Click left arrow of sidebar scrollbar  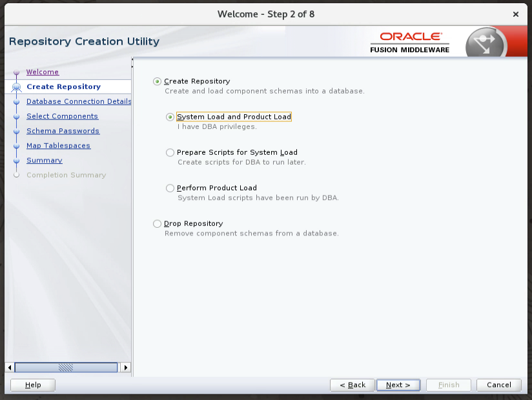(10, 368)
